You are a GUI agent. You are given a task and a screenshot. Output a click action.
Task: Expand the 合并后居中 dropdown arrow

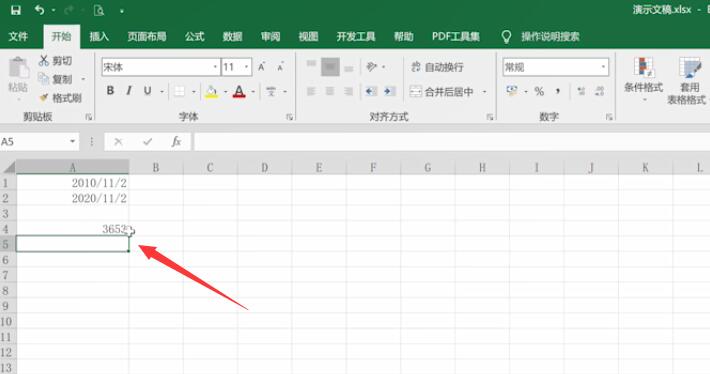485,91
